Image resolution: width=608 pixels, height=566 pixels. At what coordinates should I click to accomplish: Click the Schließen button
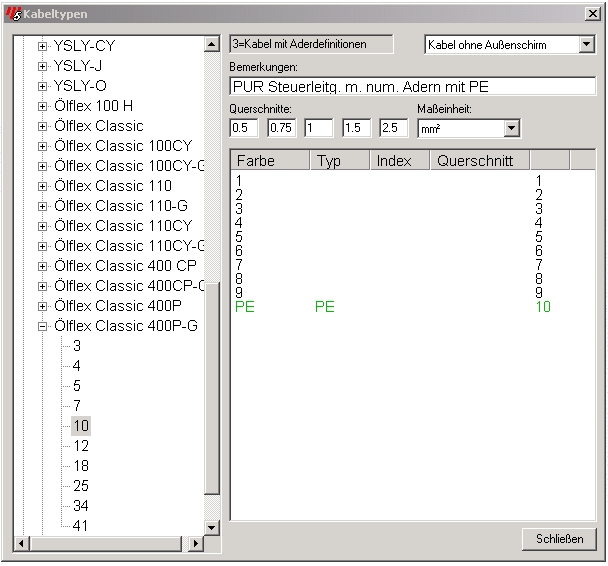559,539
